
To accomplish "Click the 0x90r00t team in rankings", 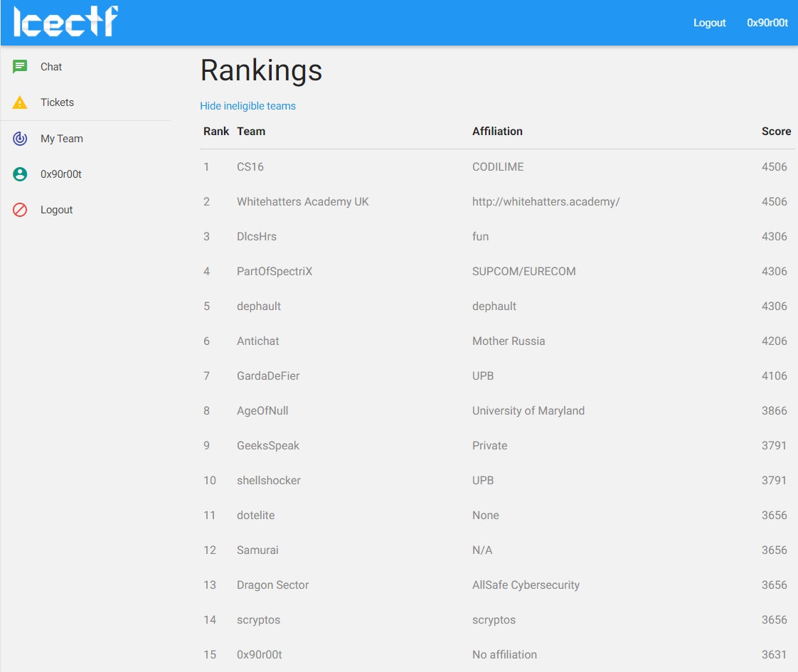I will 260,655.
